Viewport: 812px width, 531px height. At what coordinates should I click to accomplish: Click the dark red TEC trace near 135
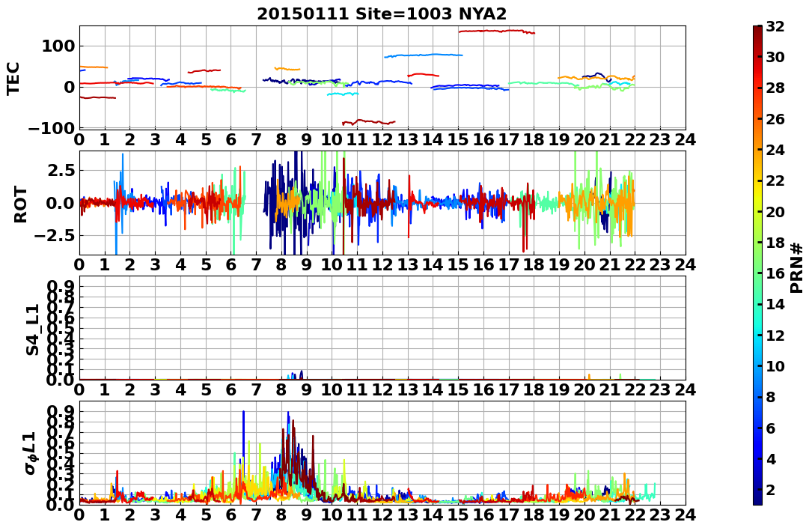point(496,31)
